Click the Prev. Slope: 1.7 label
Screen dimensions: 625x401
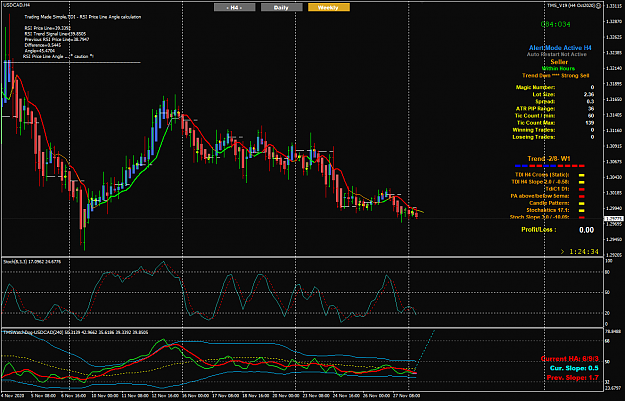tap(572, 377)
